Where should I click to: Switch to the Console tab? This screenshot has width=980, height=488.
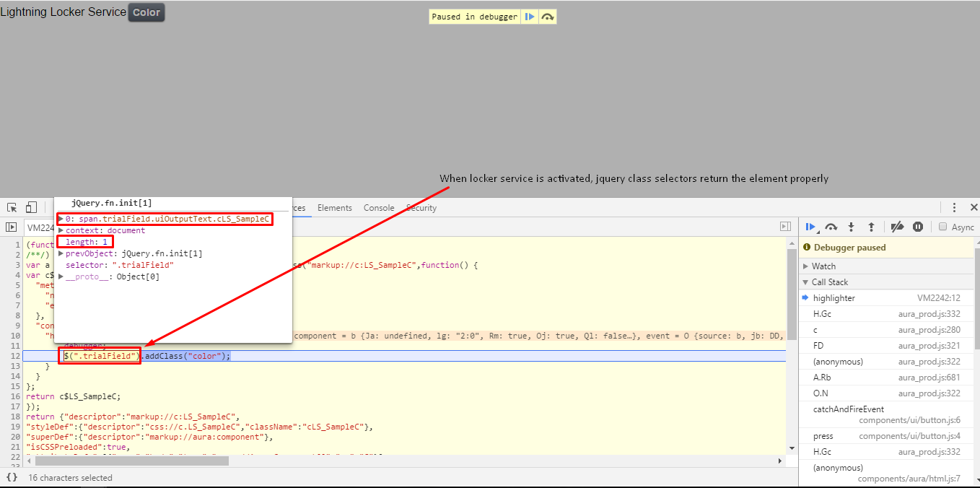click(x=379, y=208)
